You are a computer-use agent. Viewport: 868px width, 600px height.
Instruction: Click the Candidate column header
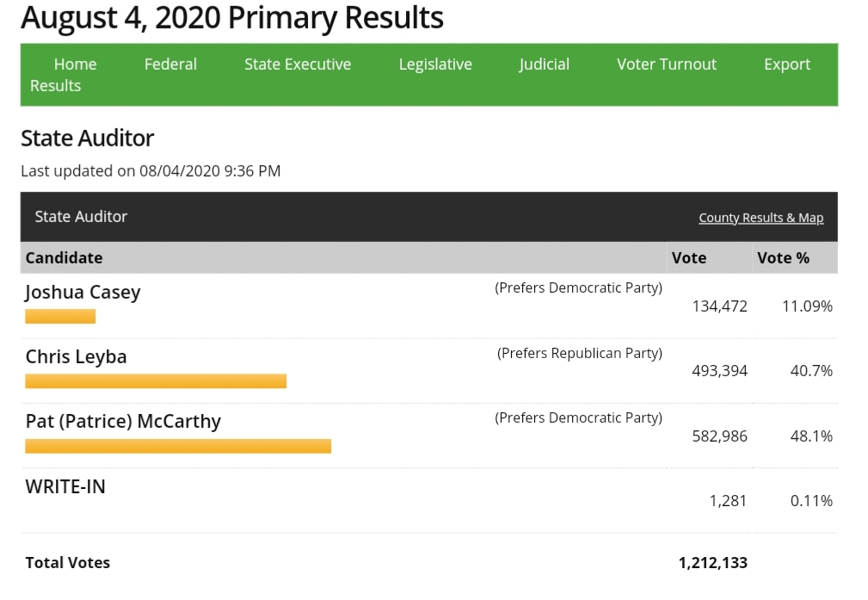pyautogui.click(x=64, y=257)
